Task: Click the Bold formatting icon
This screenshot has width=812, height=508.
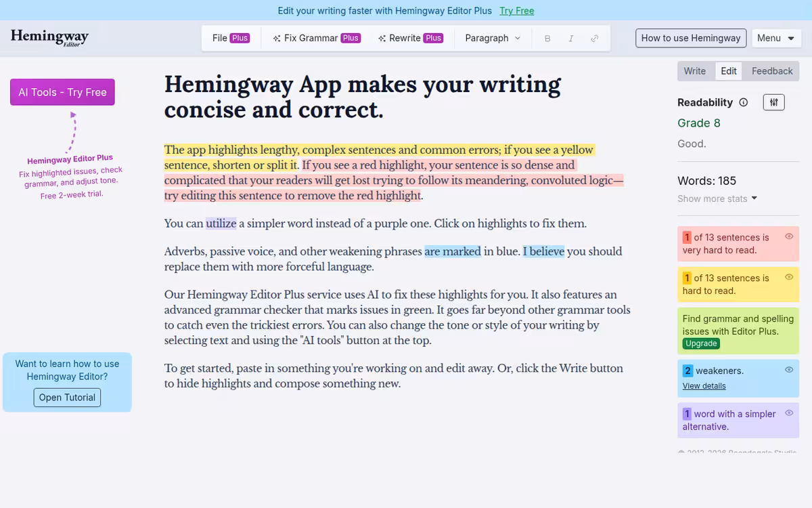Action: (x=547, y=39)
